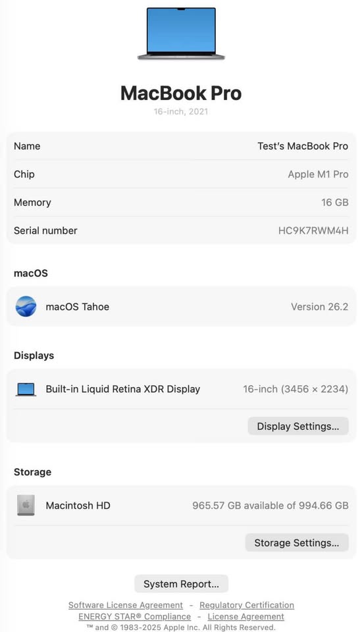Screen dimensions: 364x632
Task: Click the built-in display laptop icon
Action: click(26, 389)
